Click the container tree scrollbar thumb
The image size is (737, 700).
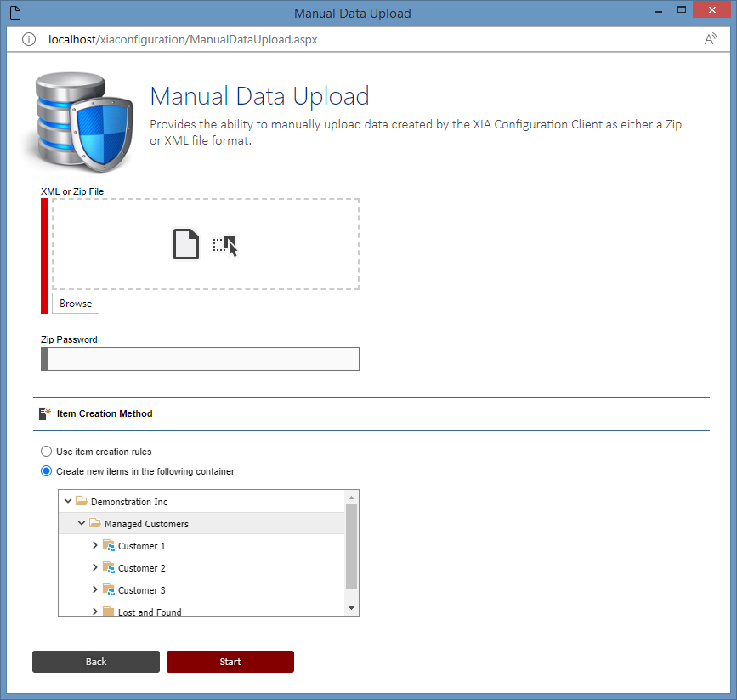(x=352, y=547)
